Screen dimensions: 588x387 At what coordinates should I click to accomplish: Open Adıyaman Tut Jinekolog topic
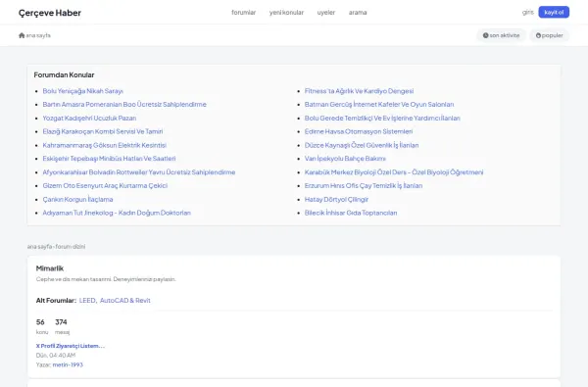[117, 213]
